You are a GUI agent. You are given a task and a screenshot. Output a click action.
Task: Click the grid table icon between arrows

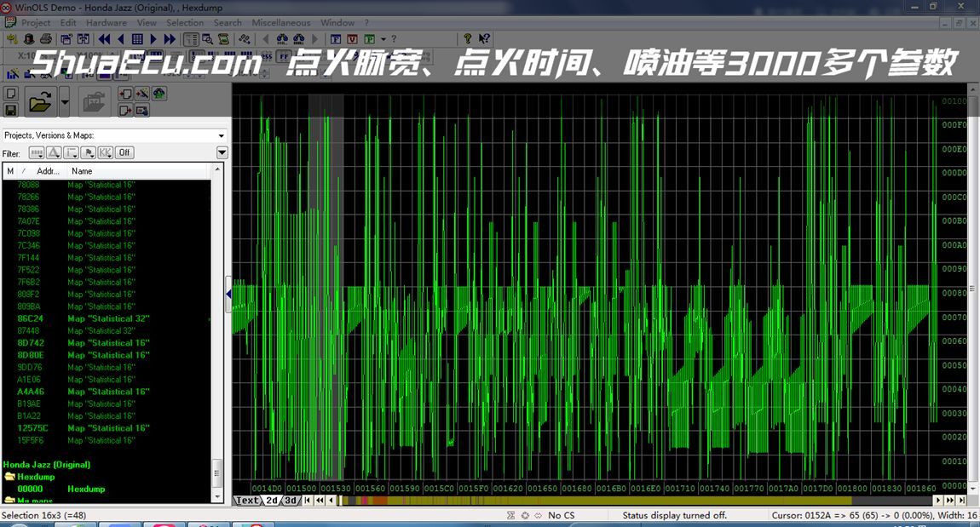pos(137,39)
